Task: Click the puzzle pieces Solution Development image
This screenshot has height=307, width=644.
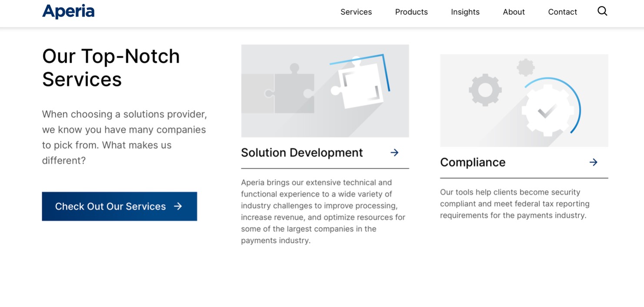Action: click(325, 91)
